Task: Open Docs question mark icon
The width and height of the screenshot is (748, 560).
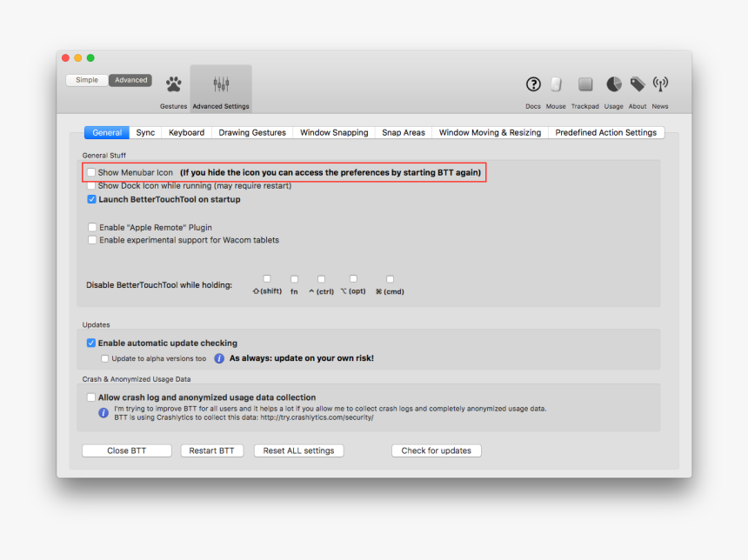Action: tap(533, 84)
